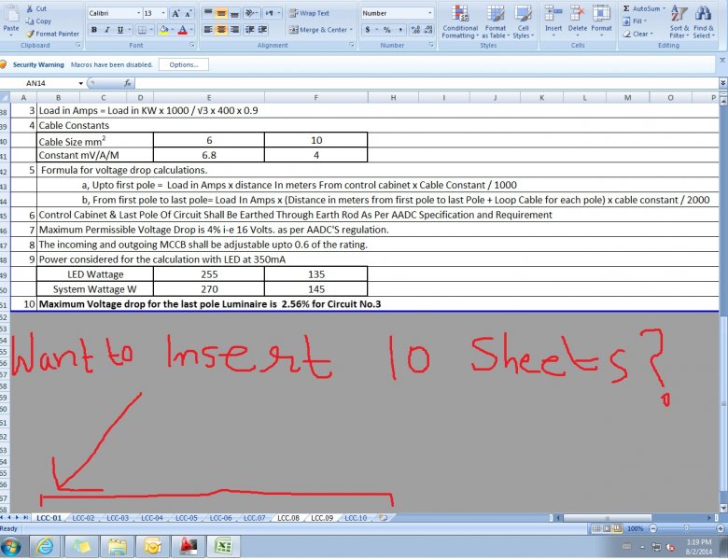Click the zoom out minus button
The width and height of the screenshot is (728, 560).
pyautogui.click(x=653, y=528)
